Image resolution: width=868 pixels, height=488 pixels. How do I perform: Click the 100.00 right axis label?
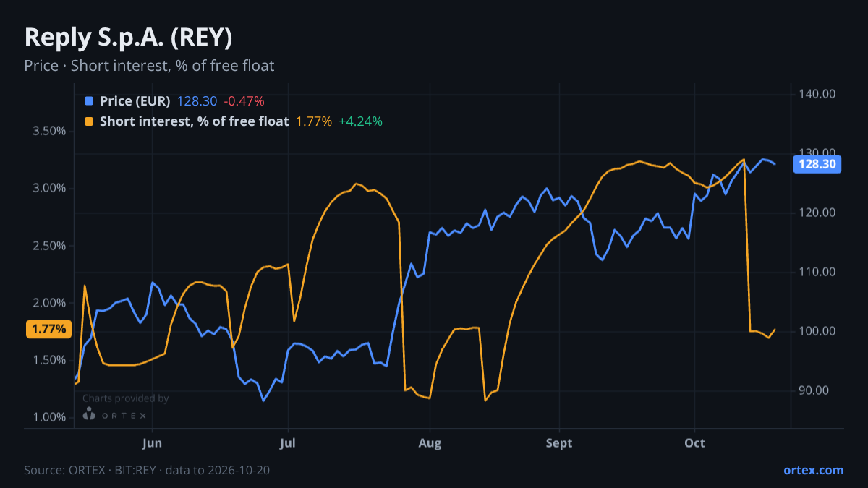click(817, 331)
